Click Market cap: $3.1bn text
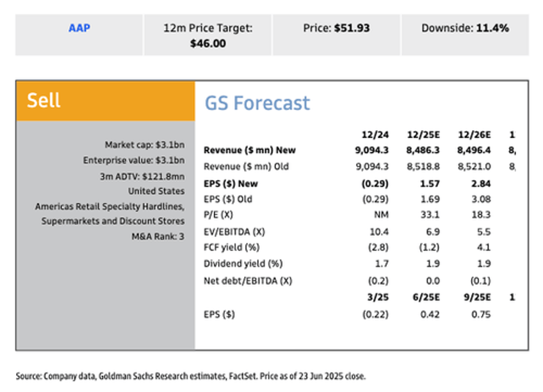 (145, 144)
